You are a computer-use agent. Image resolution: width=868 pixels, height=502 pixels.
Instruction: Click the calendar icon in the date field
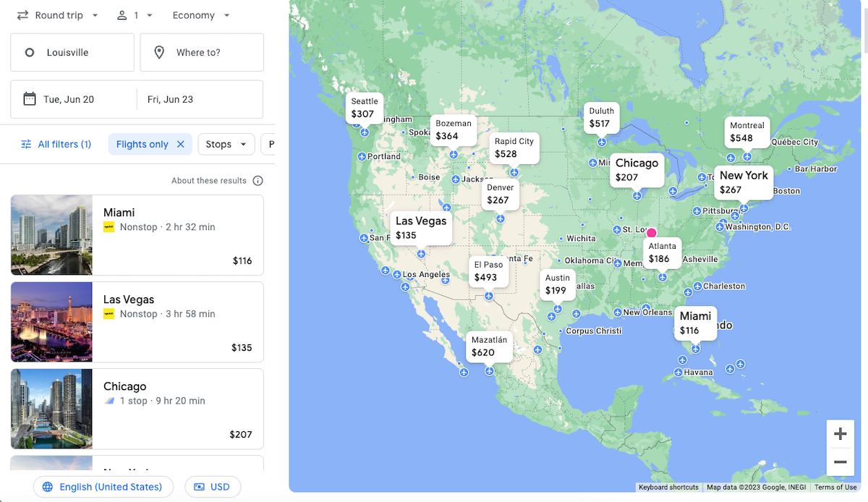[x=30, y=99]
